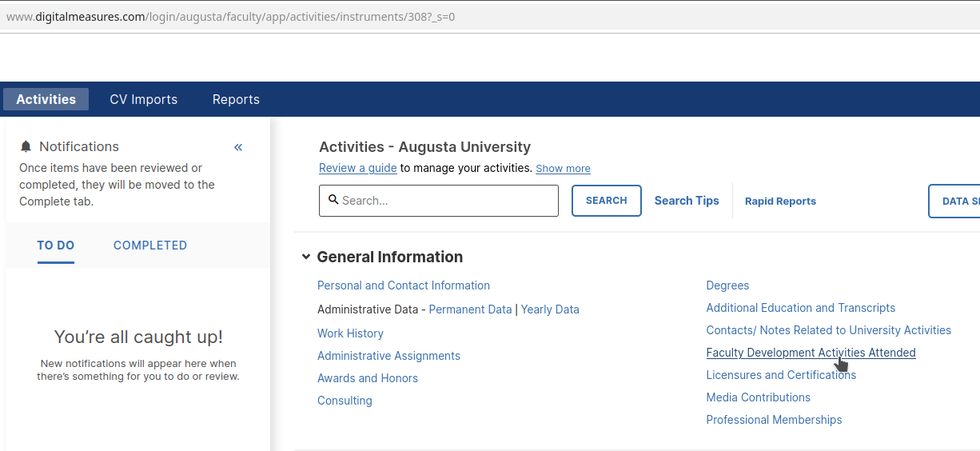The height and width of the screenshot is (451, 980).
Task: Open Faculty Development Activities Attended
Action: 811,353
